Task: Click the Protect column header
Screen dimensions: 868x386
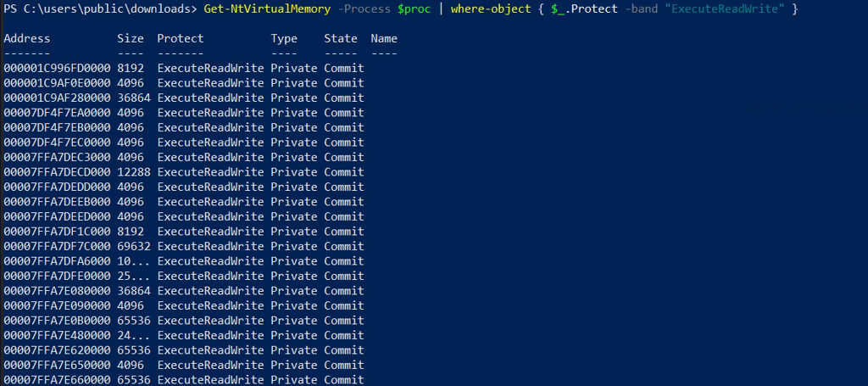Action: point(181,39)
